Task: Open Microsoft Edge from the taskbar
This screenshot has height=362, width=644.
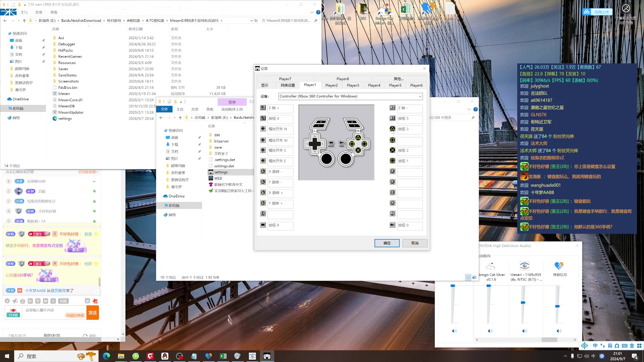Action: coord(106,356)
